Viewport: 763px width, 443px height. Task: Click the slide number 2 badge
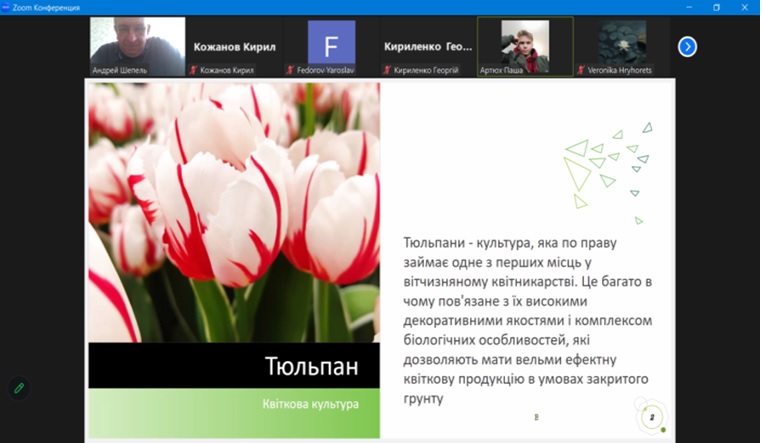point(652,417)
